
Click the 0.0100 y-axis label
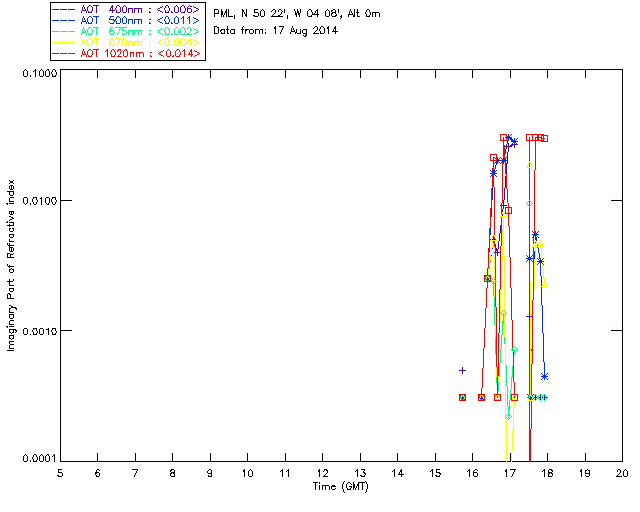39,200
